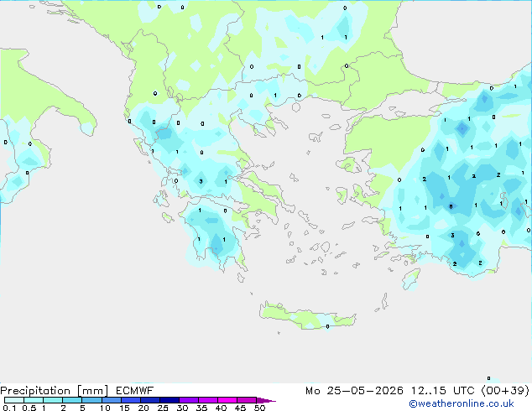
Task: Click the "15" legend scale label
Action: (x=124, y=408)
